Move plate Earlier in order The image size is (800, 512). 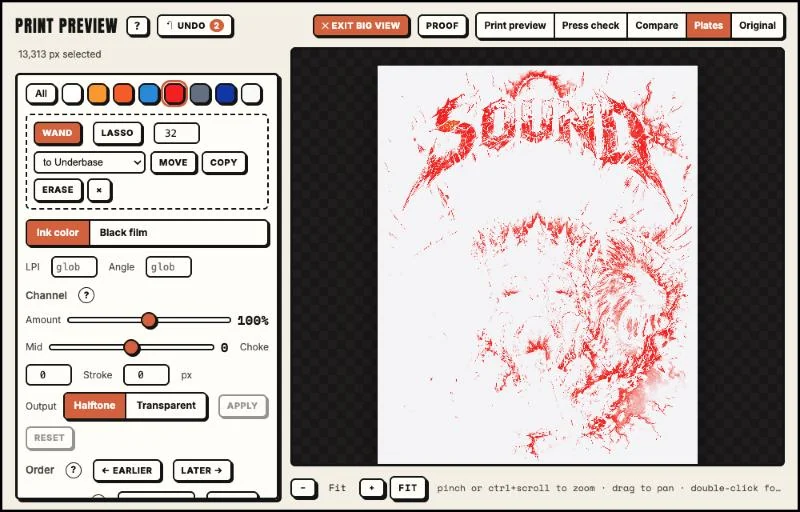pyautogui.click(x=127, y=471)
